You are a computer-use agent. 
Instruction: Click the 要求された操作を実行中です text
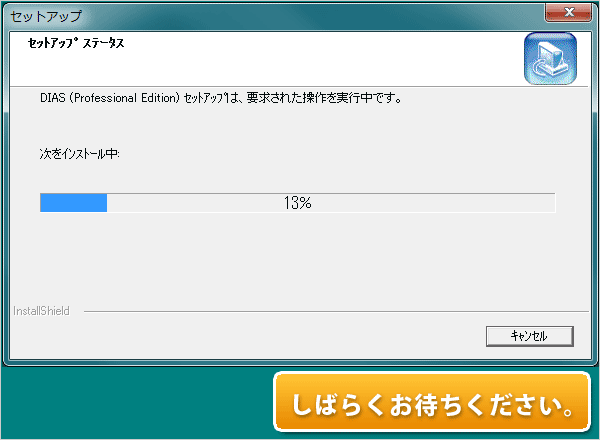[x=324, y=98]
